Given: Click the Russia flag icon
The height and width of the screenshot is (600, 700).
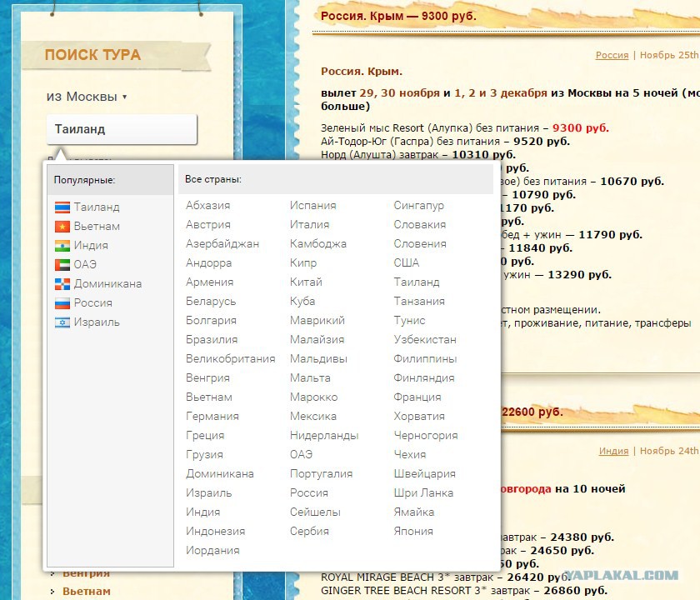Looking at the screenshot, I should (x=62, y=303).
